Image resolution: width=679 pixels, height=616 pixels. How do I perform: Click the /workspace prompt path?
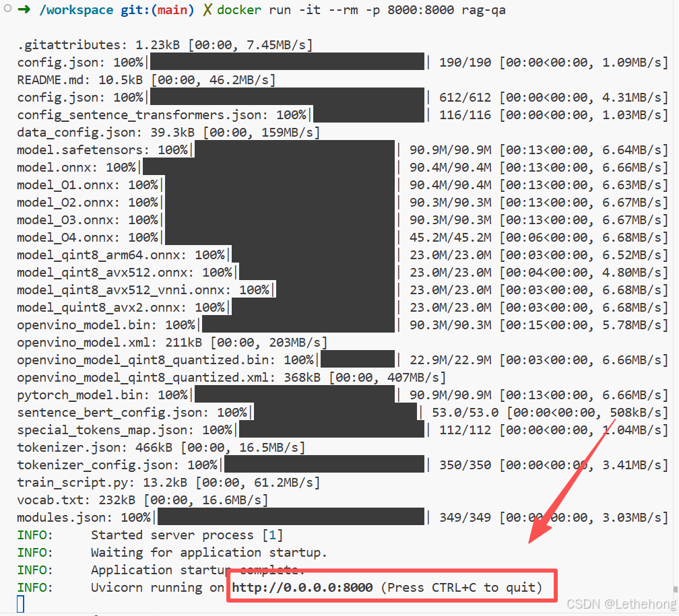click(76, 9)
